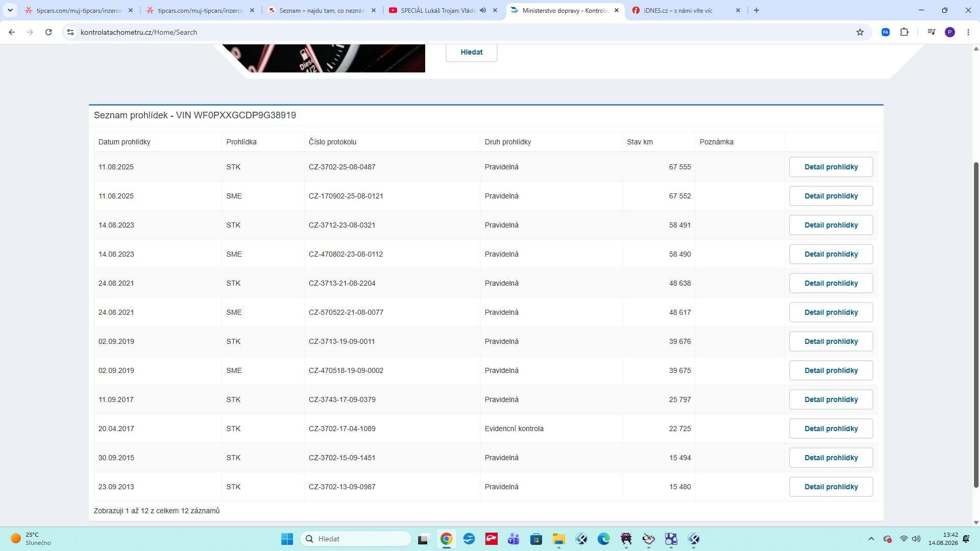Open Detail prohlídky for CZ-470802-23-08-0112

(831, 254)
